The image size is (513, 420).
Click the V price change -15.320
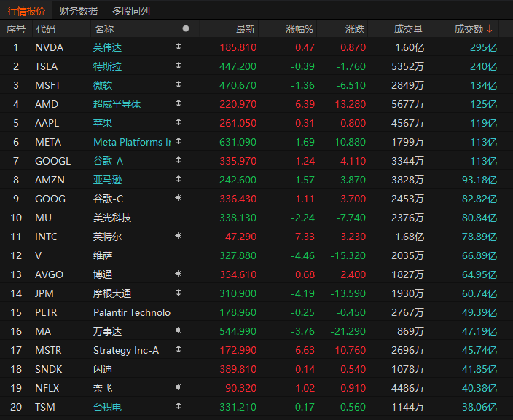348,256
